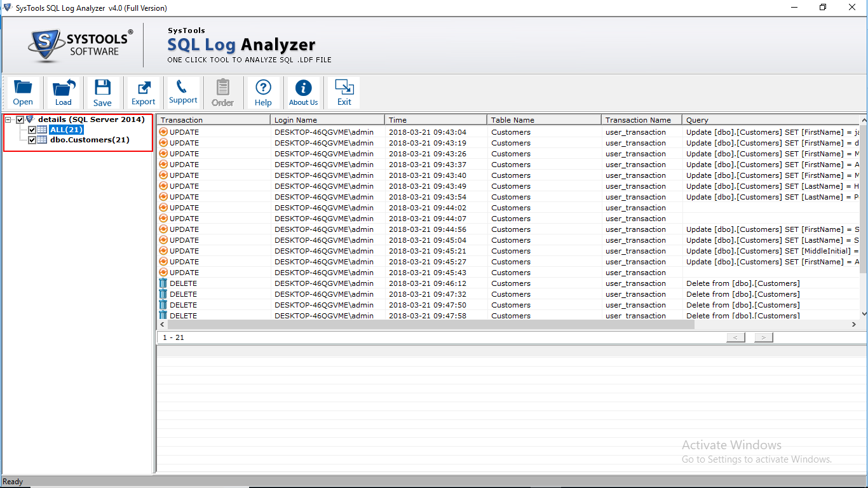Open the About Us info icon
Screen dimensions: 868x488
pos(304,93)
